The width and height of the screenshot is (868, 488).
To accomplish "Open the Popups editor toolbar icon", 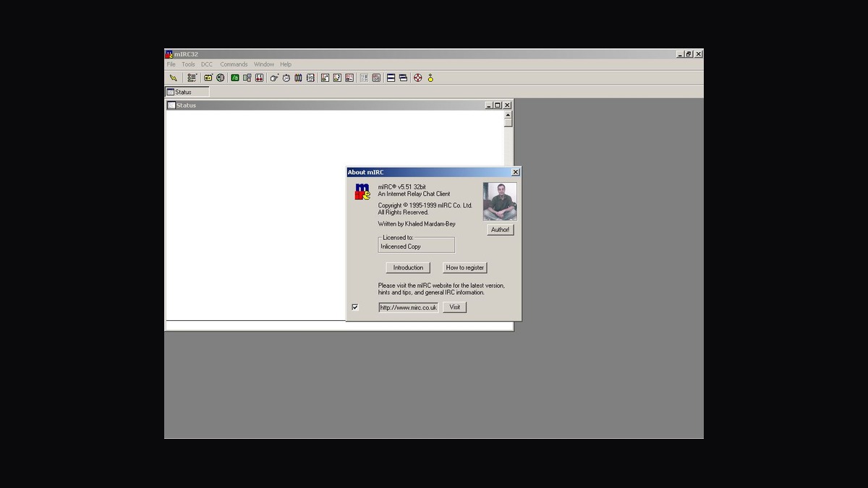I will (247, 78).
